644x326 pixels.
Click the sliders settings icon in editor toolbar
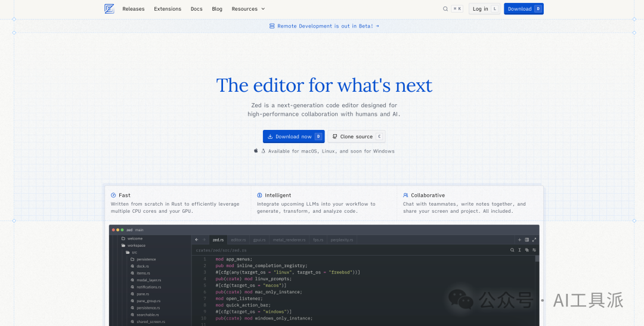tap(534, 250)
